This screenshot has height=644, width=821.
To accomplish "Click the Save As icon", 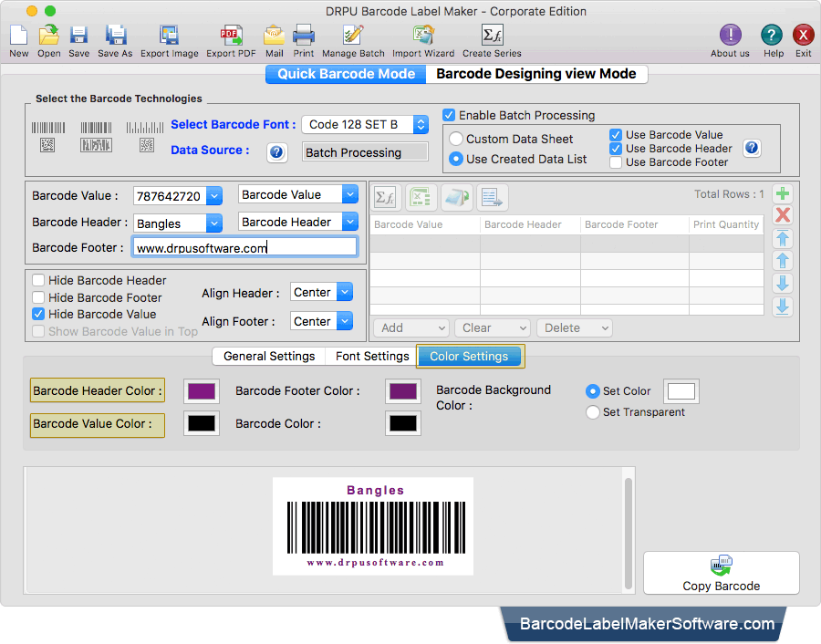I will click(115, 36).
